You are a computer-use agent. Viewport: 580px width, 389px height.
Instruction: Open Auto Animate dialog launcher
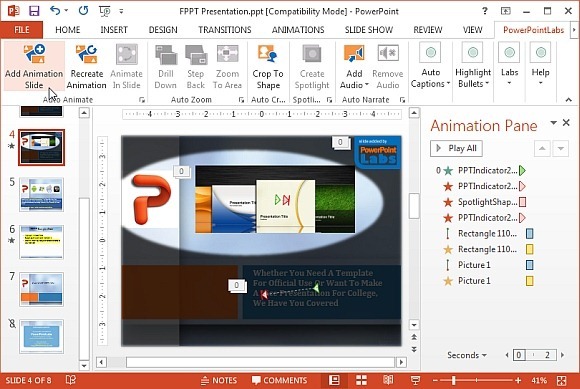tap(142, 100)
